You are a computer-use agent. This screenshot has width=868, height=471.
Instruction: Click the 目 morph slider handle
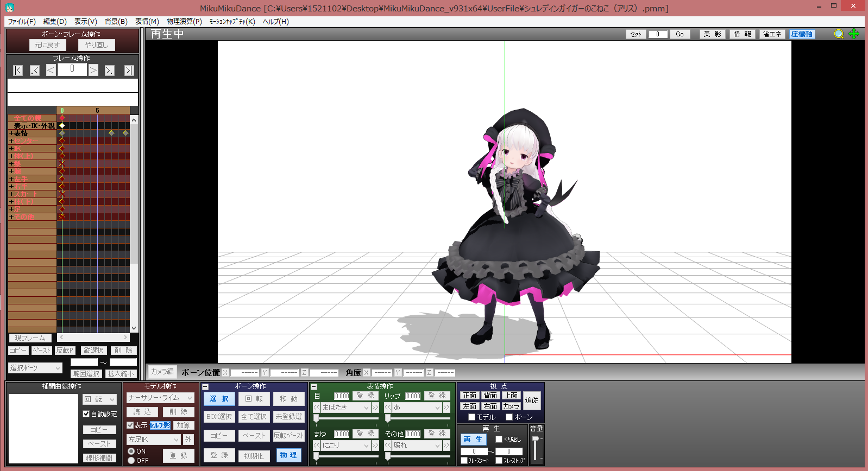[316, 419]
